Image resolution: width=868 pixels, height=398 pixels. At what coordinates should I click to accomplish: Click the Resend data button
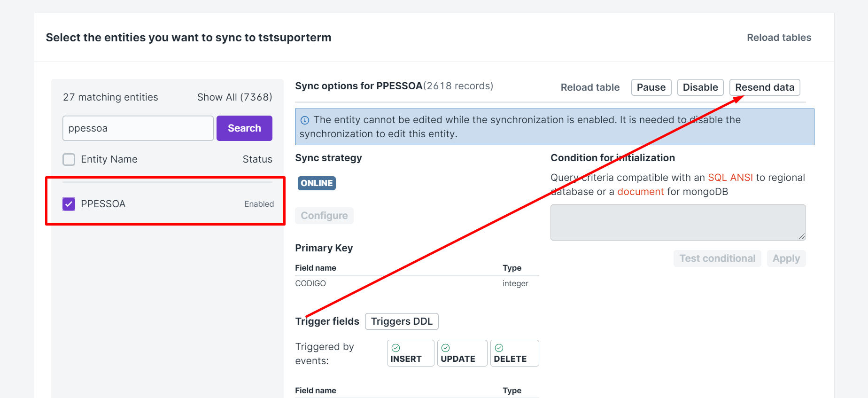[x=764, y=87]
